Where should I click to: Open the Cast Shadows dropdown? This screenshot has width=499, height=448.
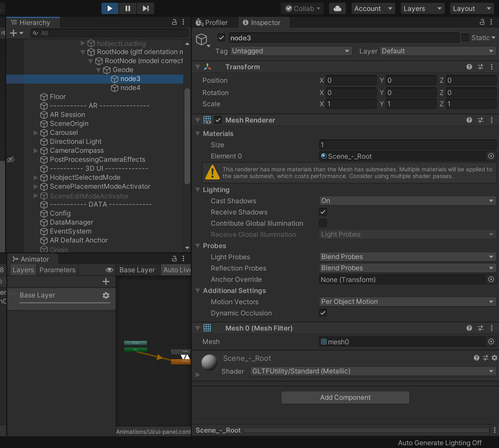coord(407,201)
